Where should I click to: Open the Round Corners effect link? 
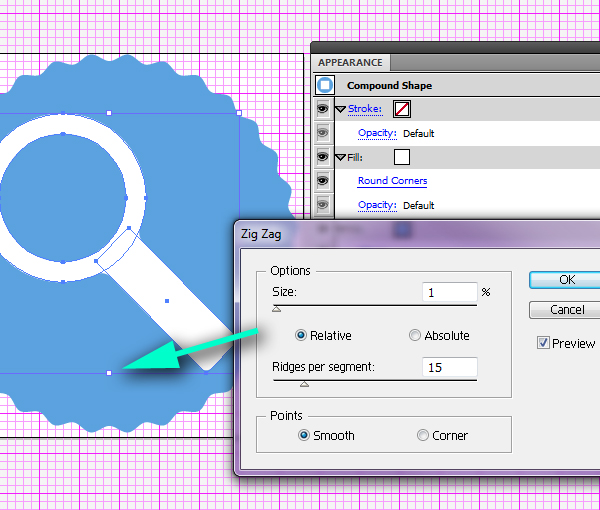392,181
